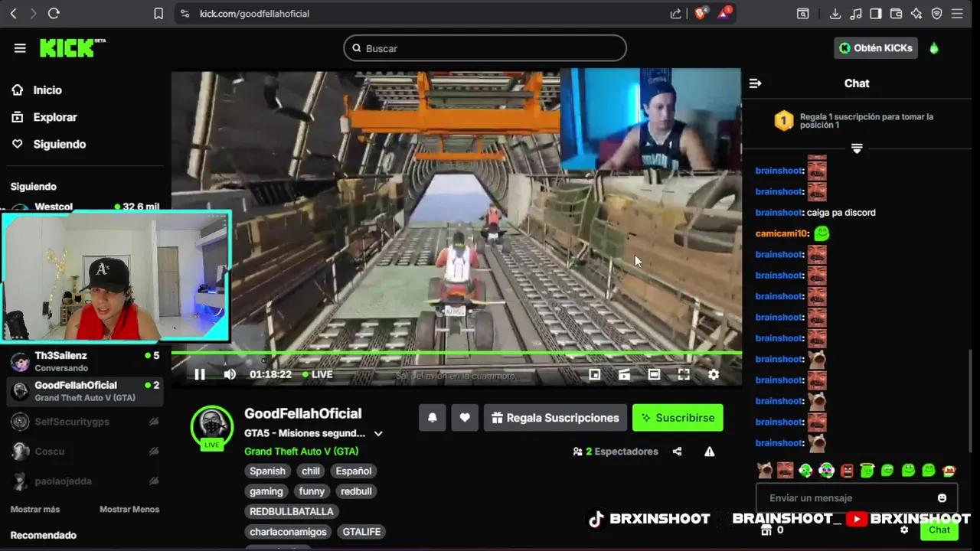Open chat settings gear icon
The height and width of the screenshot is (551, 980).
[904, 530]
